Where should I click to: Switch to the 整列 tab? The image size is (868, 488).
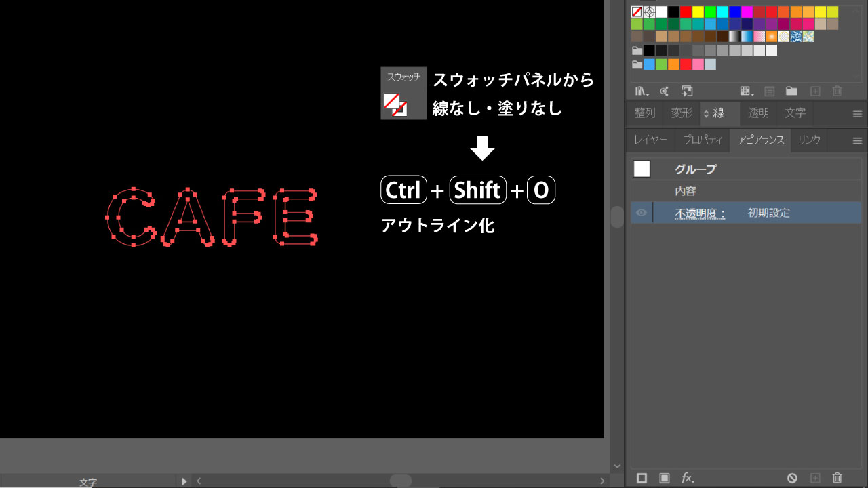tap(645, 113)
